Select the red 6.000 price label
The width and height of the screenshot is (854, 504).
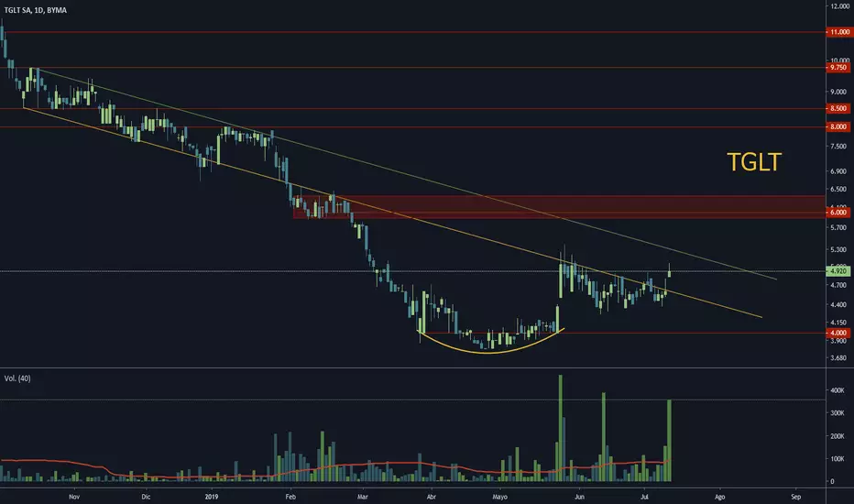(838, 213)
